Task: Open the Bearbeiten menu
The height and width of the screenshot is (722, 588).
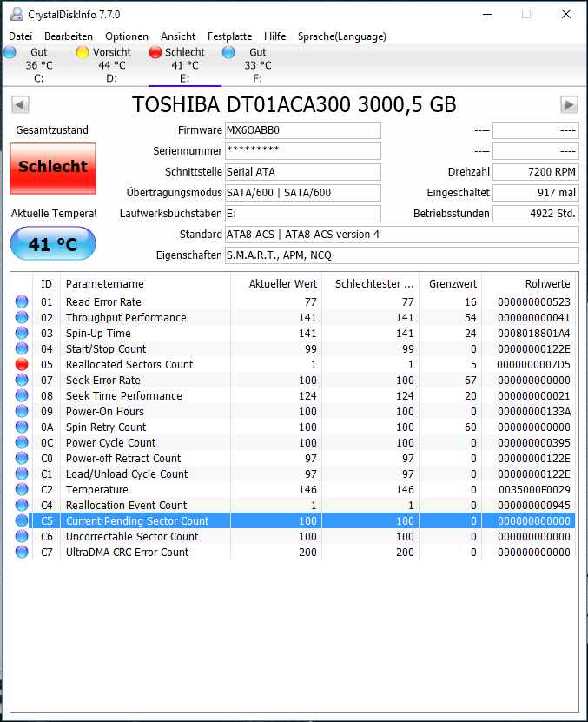Action: pyautogui.click(x=68, y=36)
